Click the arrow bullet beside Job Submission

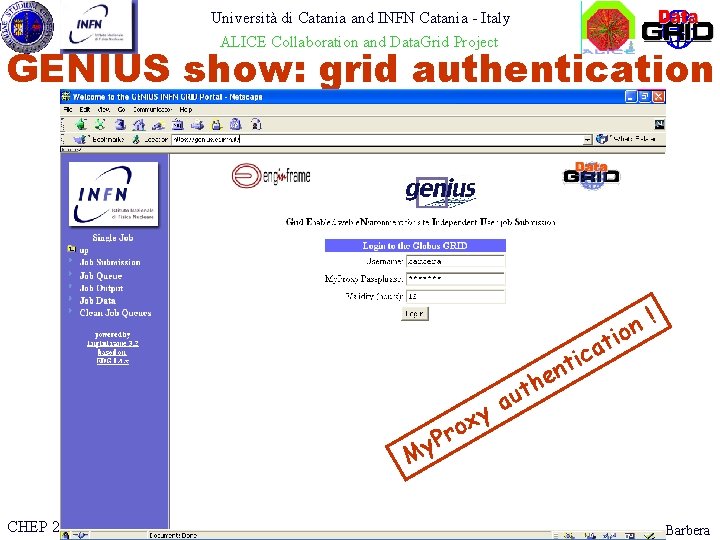tap(71, 261)
